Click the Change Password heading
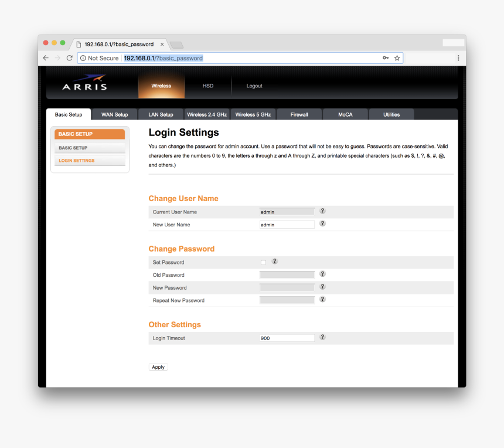 pyautogui.click(x=181, y=249)
